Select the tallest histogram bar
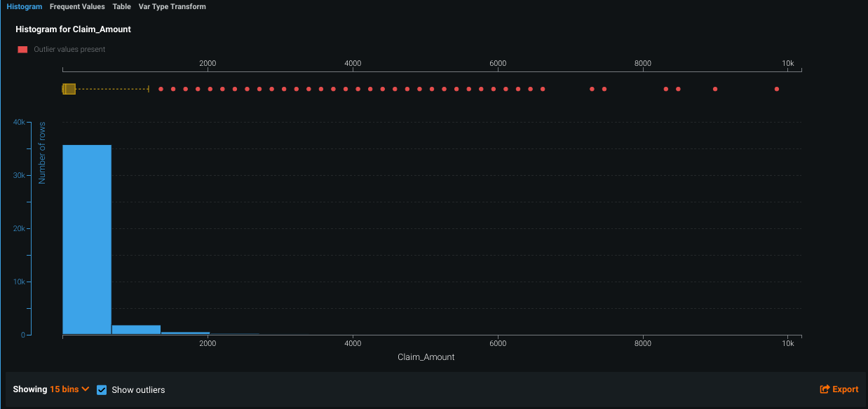The image size is (868, 409). tap(87, 240)
